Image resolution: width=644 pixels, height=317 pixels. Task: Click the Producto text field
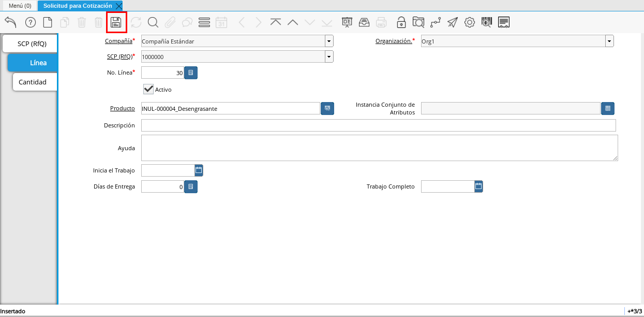[231, 108]
